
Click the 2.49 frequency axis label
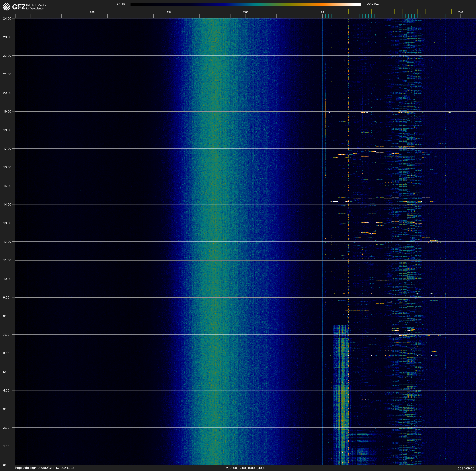point(460,12)
